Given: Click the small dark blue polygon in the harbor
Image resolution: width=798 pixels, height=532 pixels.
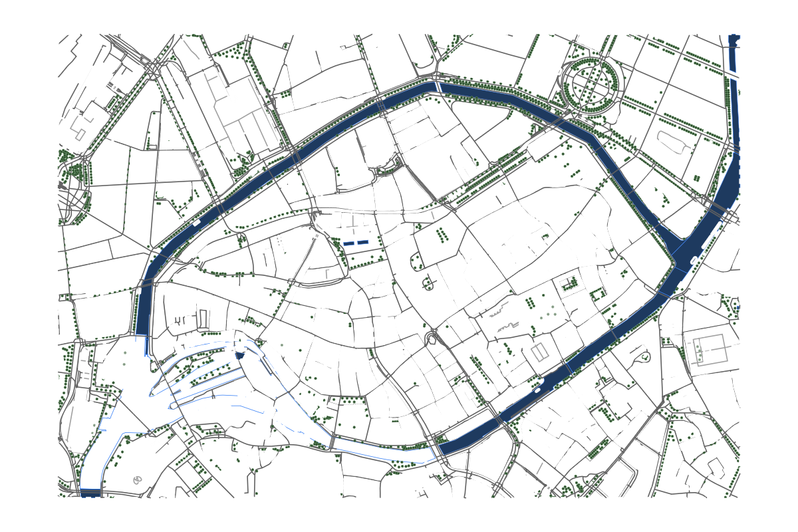Looking at the screenshot, I should point(240,355).
